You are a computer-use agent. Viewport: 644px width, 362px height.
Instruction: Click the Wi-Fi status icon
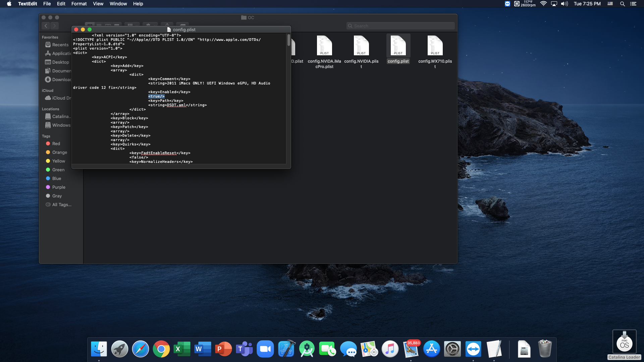click(x=543, y=4)
